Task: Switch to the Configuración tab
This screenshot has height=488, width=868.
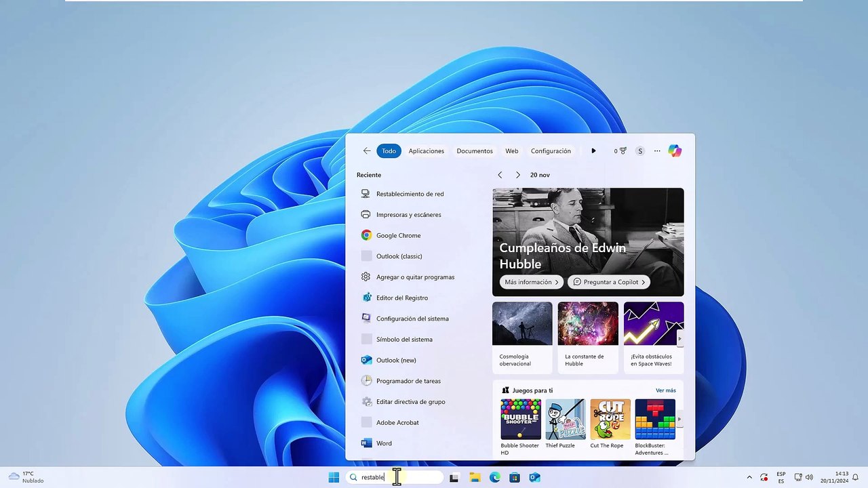Action: point(551,151)
